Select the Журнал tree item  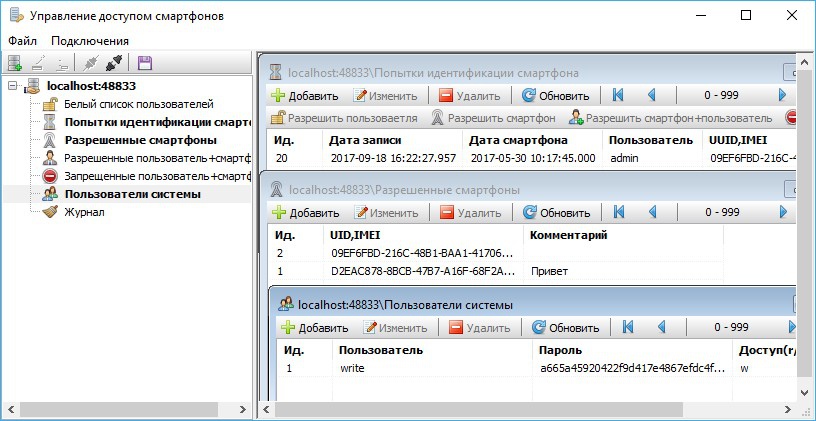tap(84, 212)
